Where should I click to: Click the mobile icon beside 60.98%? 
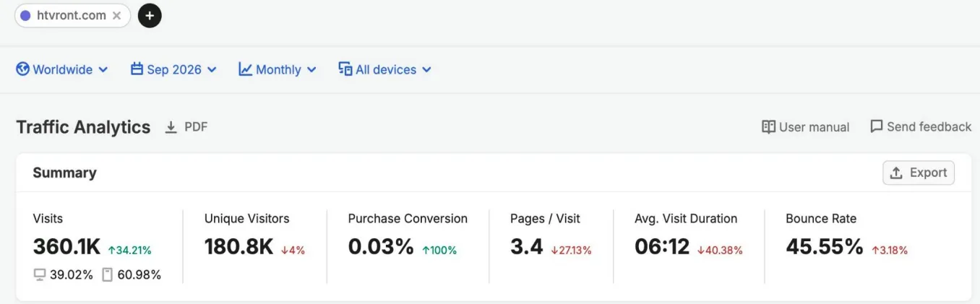108,275
